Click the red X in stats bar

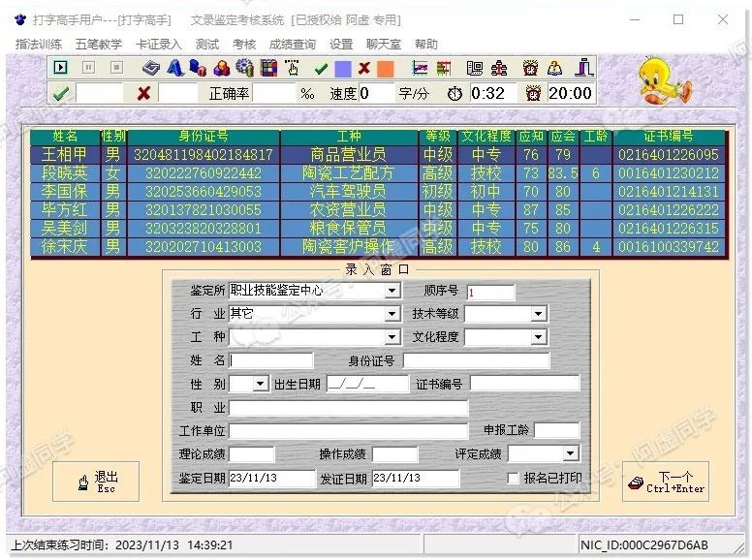point(143,93)
